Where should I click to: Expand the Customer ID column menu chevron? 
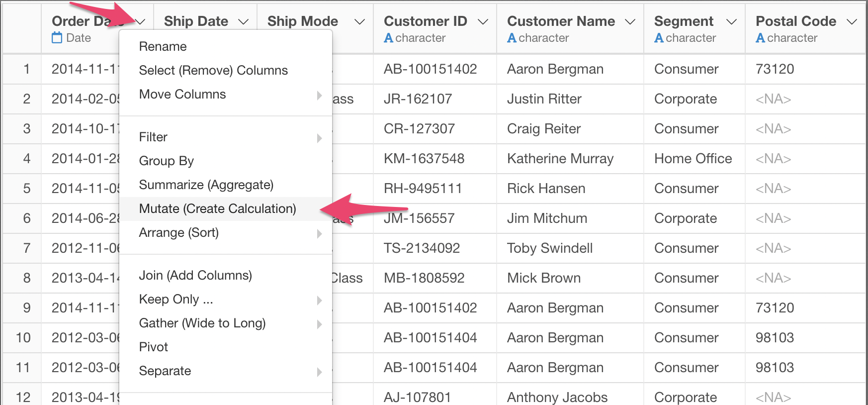[x=483, y=22]
